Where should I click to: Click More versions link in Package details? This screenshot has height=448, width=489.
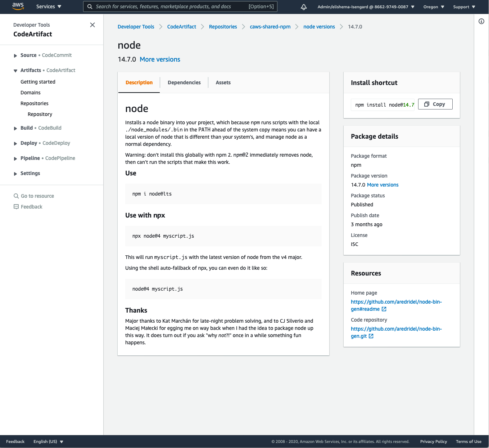(383, 185)
